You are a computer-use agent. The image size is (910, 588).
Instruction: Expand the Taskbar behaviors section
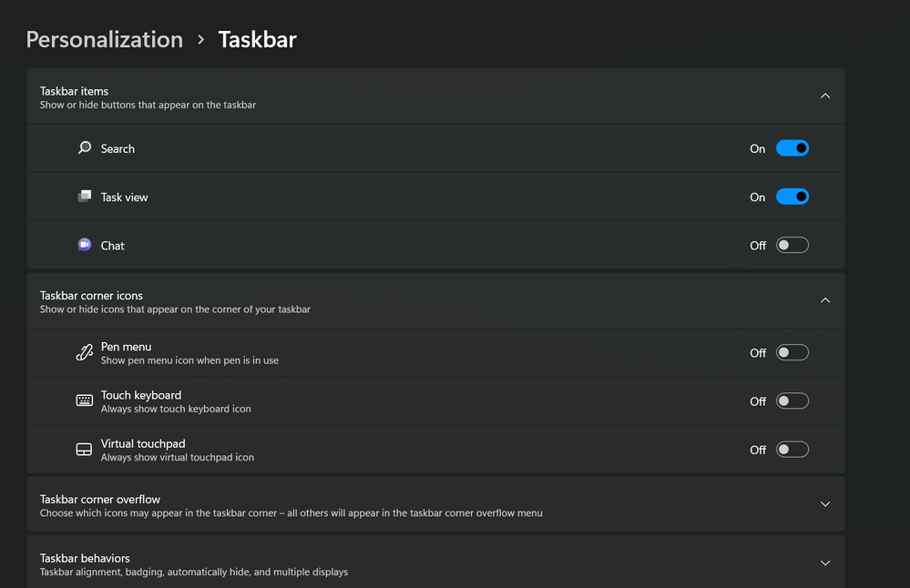824,563
